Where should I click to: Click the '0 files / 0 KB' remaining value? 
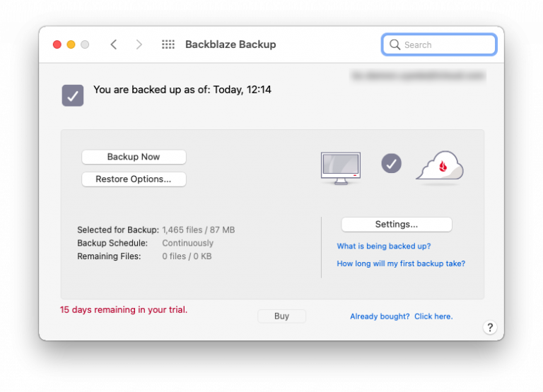click(x=187, y=256)
